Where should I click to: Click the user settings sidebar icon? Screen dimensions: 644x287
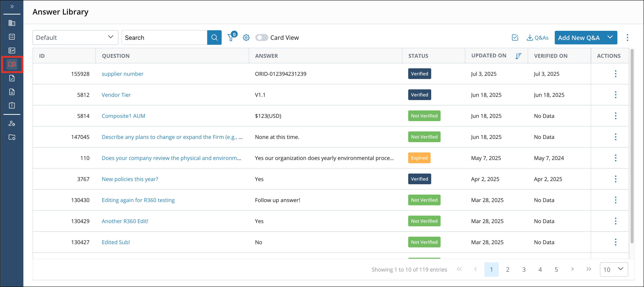(x=12, y=123)
